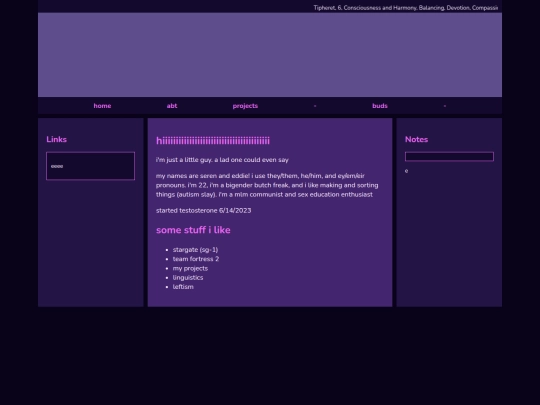Click the purple header banner
The image size is (540, 405).
coord(270,55)
